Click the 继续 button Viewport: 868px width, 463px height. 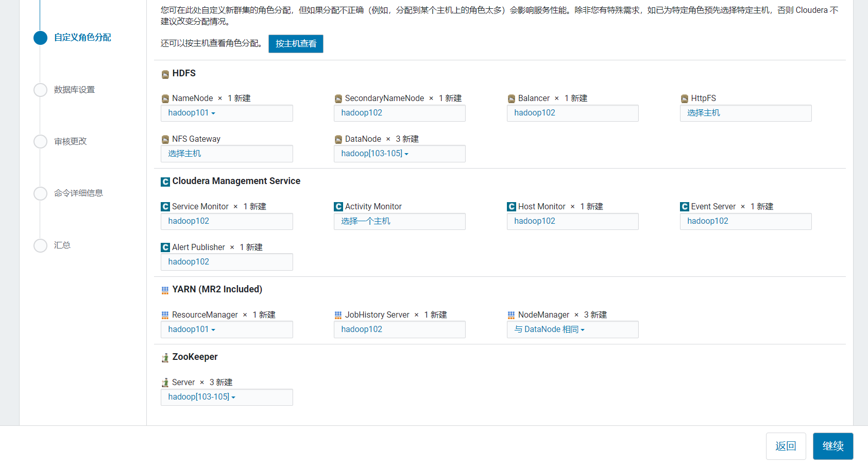pyautogui.click(x=833, y=446)
